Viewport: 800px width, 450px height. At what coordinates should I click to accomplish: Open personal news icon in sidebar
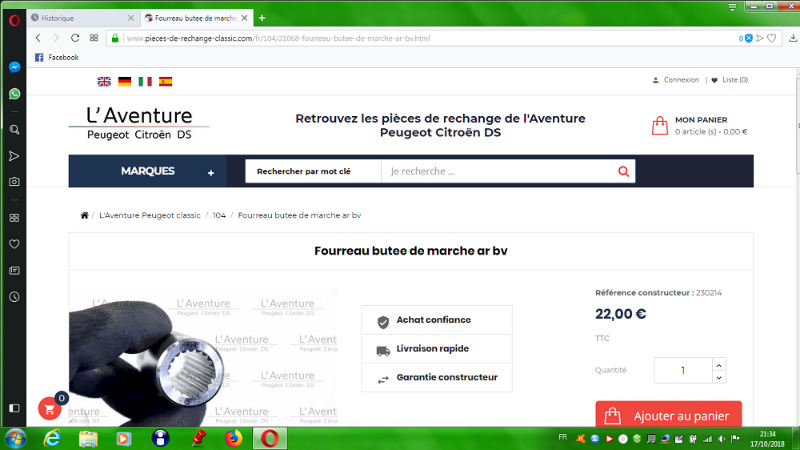tap(14, 270)
